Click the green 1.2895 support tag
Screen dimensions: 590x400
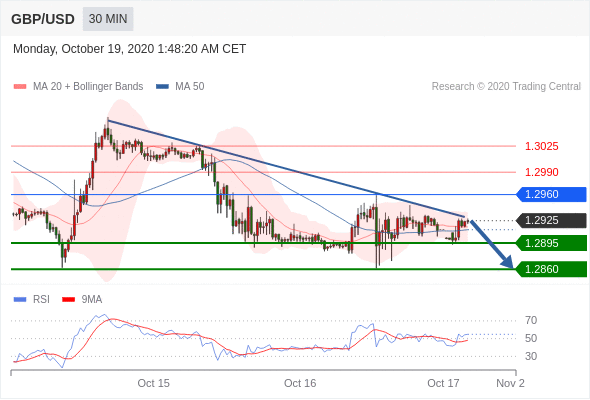[551, 243]
